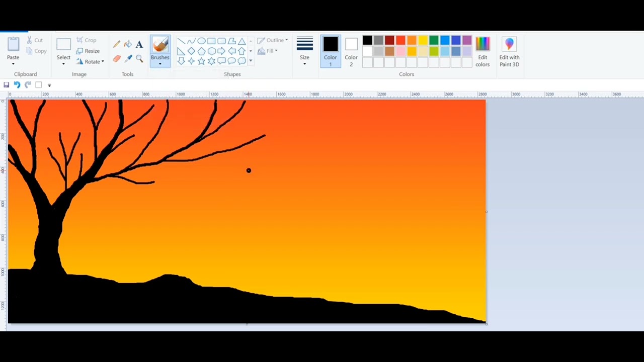Select the Eraser tool
This screenshot has width=644, height=362.
point(117,59)
